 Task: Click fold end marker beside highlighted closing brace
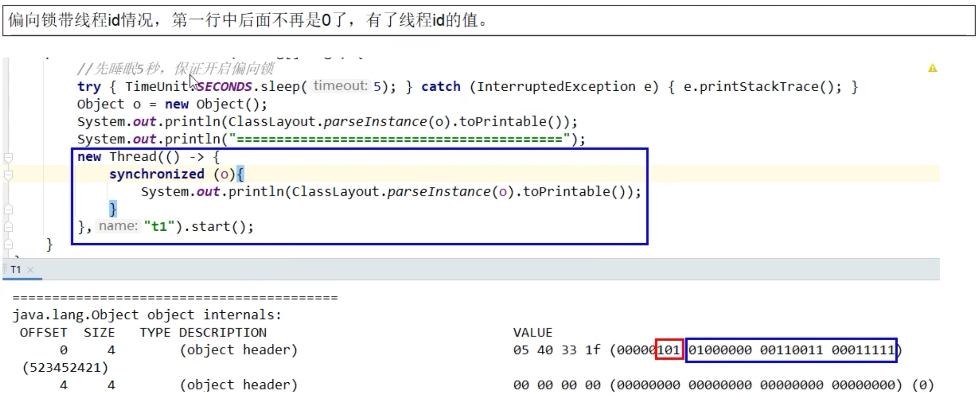[x=8, y=209]
